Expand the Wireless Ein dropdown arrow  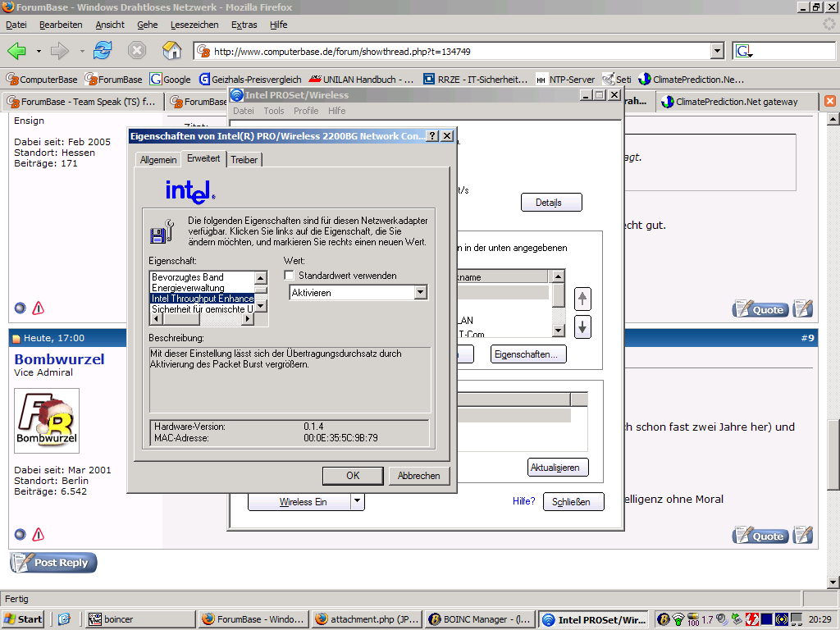click(x=358, y=502)
